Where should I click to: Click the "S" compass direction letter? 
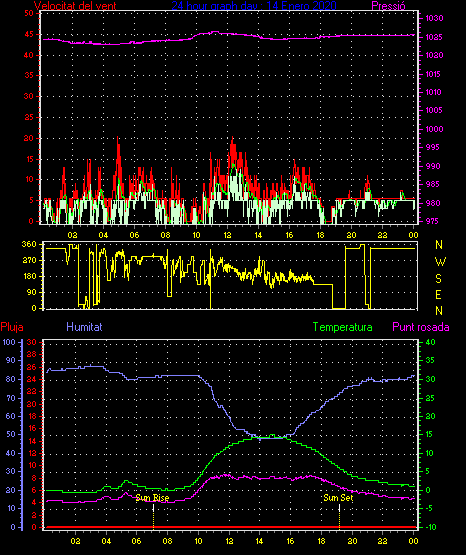click(x=438, y=279)
